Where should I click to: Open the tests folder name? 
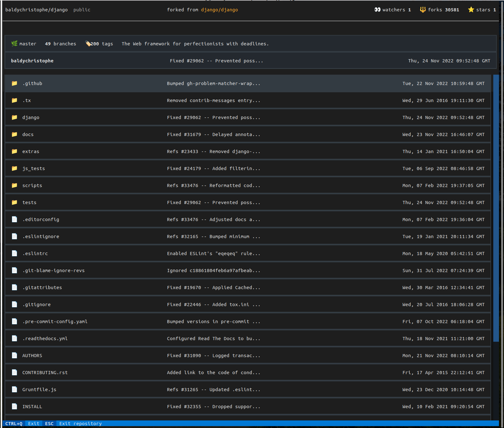[x=29, y=203]
